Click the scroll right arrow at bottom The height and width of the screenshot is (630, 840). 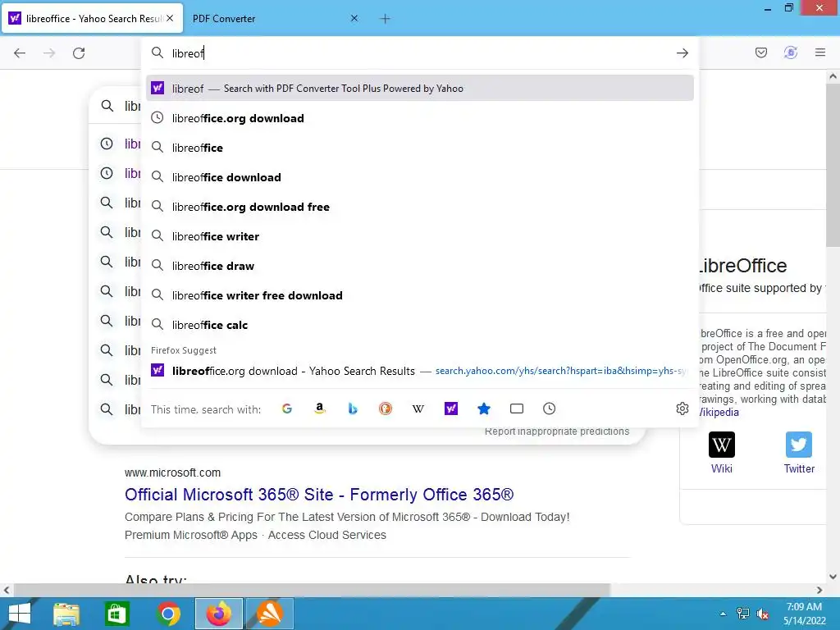point(819,590)
